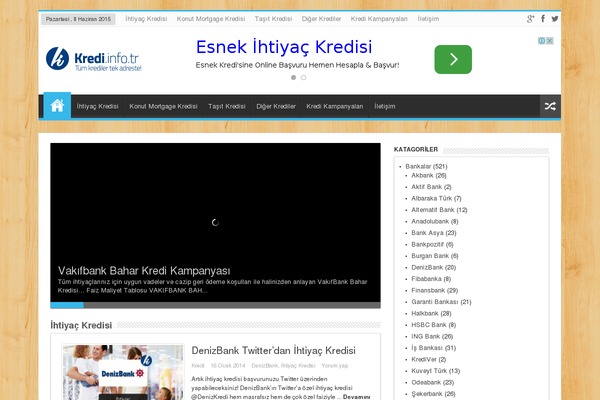Open the İş Bankası (31) category
The height and width of the screenshot is (400, 600).
(x=434, y=348)
